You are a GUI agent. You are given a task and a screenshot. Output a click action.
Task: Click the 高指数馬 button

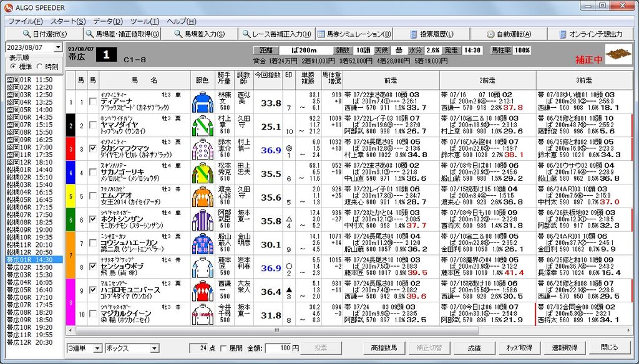(x=384, y=348)
